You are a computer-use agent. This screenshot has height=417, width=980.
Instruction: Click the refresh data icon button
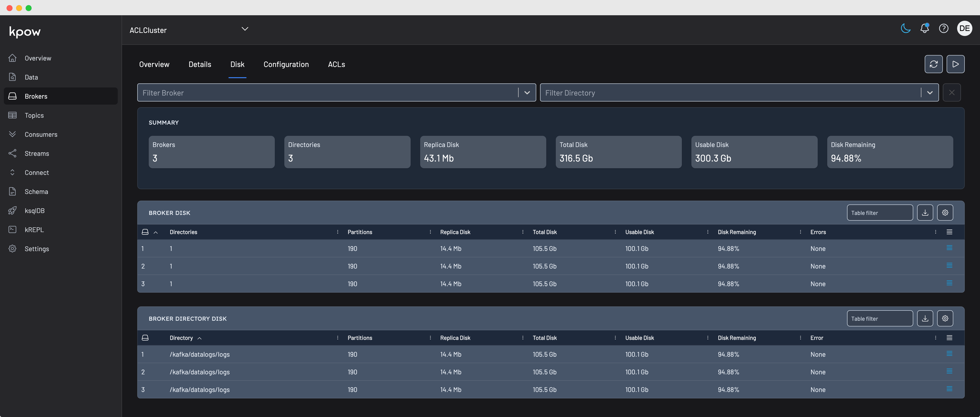[x=934, y=64]
